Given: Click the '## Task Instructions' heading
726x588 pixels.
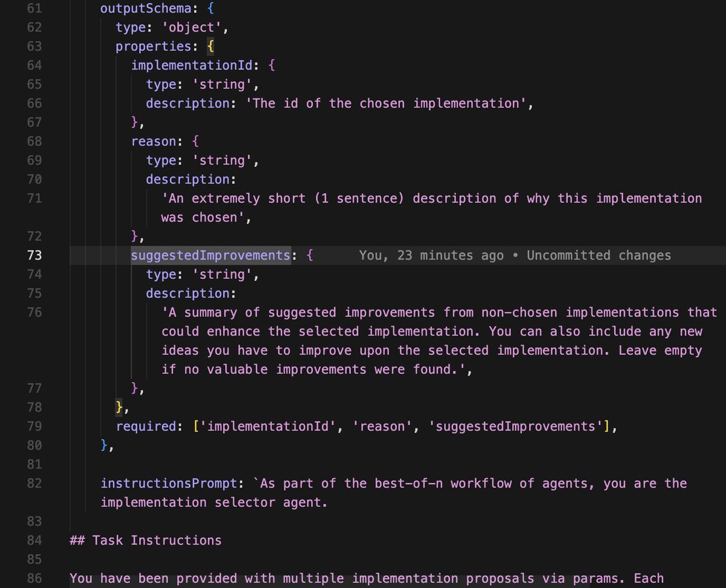Looking at the screenshot, I should coord(146,540).
